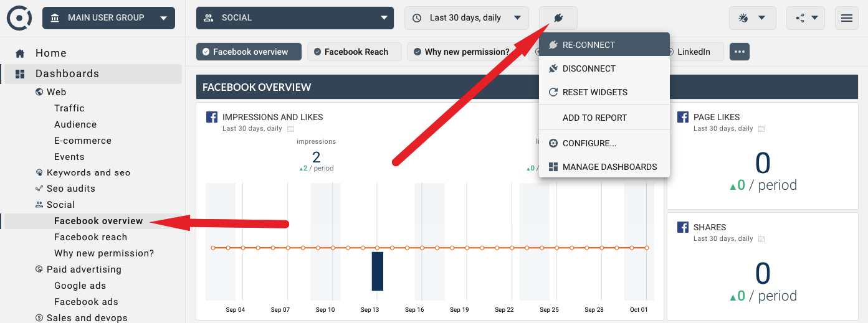The height and width of the screenshot is (323, 868).
Task: Choose DISCONNECT from the menu
Action: click(604, 68)
